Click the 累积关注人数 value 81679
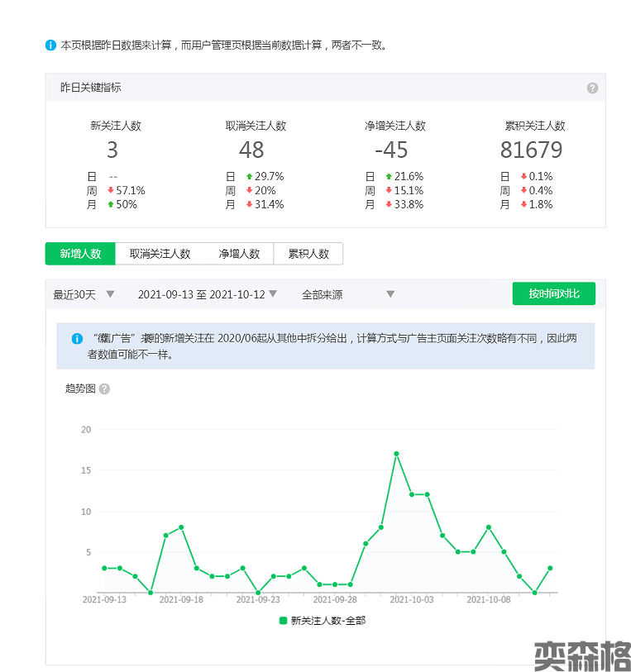The width and height of the screenshot is (631, 672). coord(531,150)
